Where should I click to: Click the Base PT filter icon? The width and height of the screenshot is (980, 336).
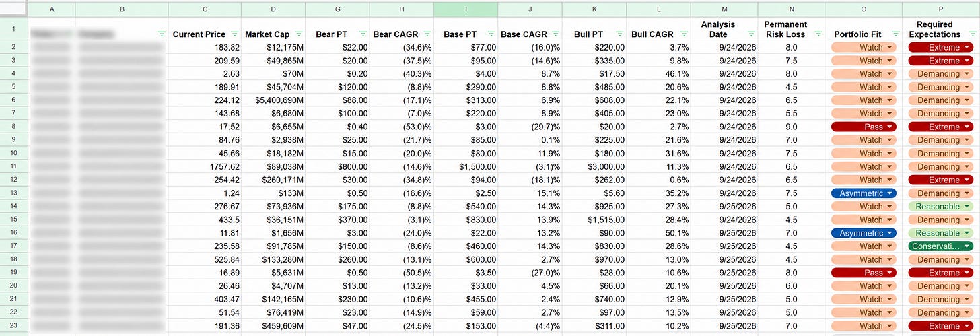click(491, 34)
